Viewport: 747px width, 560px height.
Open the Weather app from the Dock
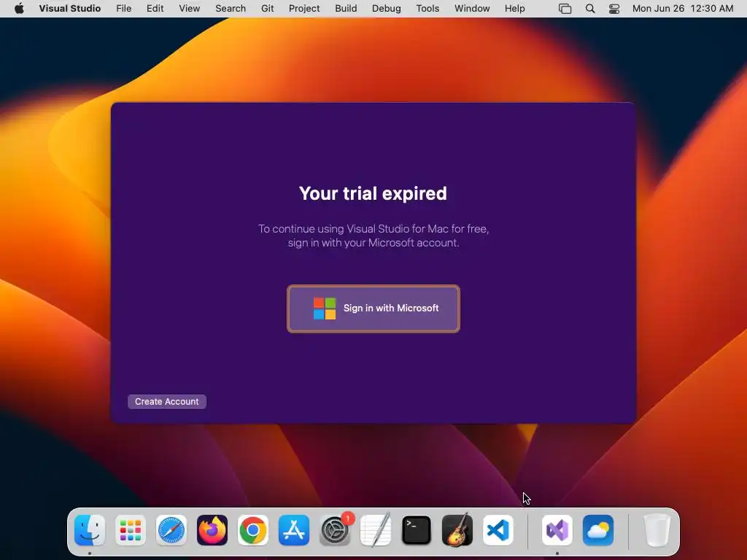tap(598, 530)
